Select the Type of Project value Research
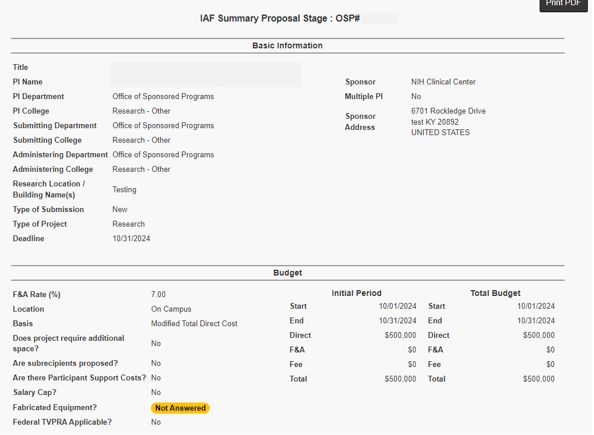Screen dimensions: 594x435 click(129, 225)
